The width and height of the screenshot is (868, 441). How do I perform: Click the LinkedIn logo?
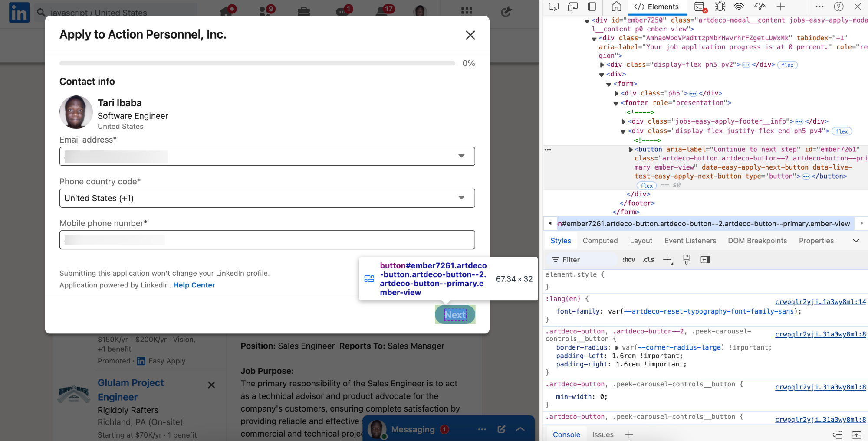[x=19, y=12]
